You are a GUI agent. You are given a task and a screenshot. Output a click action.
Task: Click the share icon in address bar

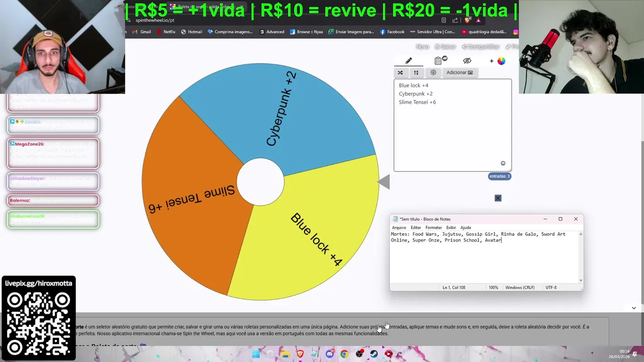455,20
